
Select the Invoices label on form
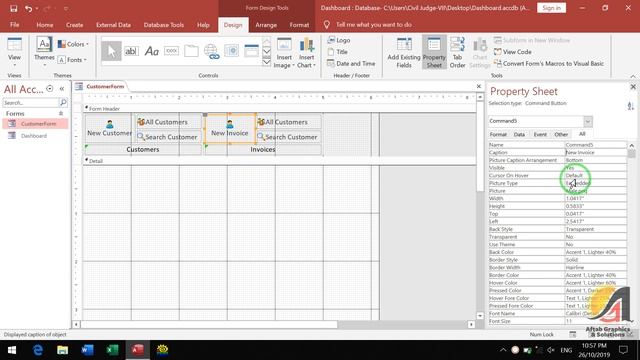[x=263, y=150]
